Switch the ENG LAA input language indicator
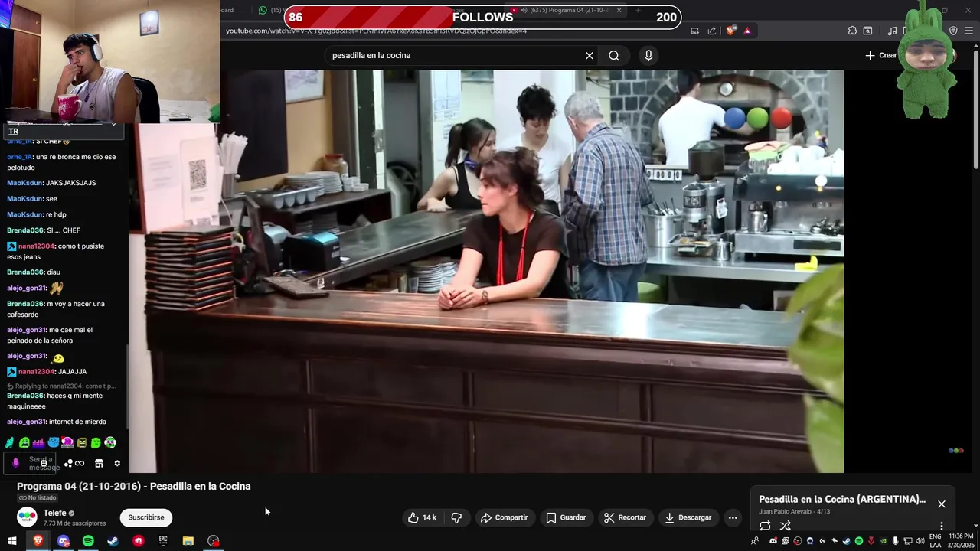This screenshot has height=551, width=980. (x=936, y=541)
